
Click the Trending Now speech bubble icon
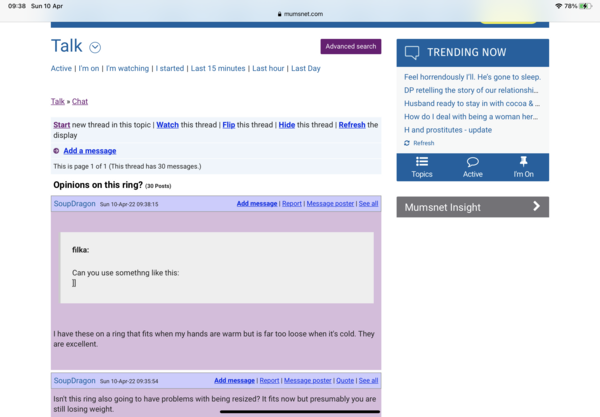(412, 53)
